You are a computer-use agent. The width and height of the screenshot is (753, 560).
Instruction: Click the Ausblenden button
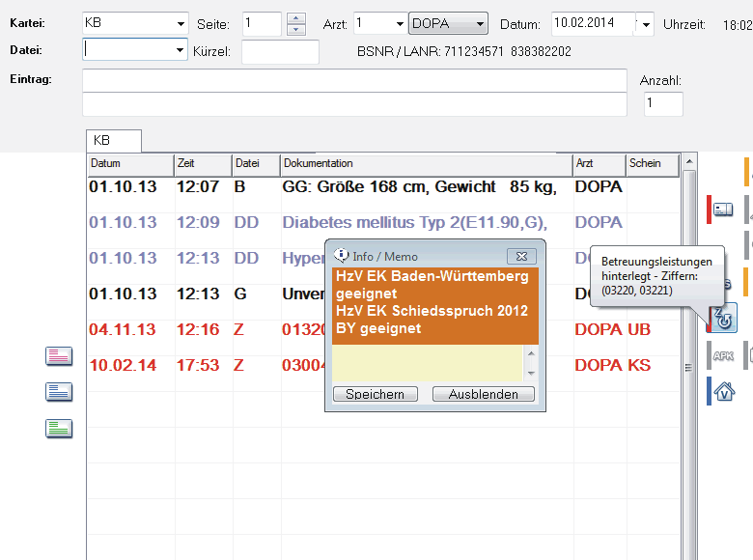tap(484, 394)
